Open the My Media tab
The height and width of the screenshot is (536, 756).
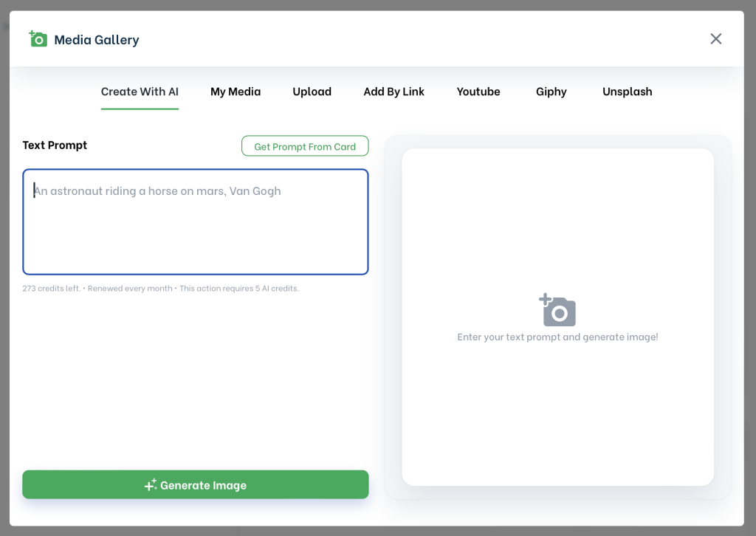[x=236, y=92]
